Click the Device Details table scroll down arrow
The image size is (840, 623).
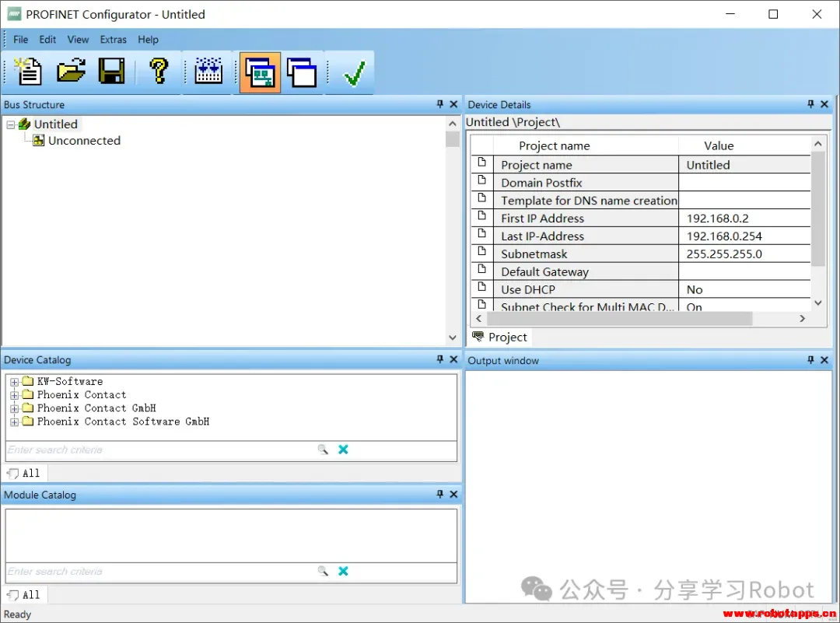[x=818, y=303]
